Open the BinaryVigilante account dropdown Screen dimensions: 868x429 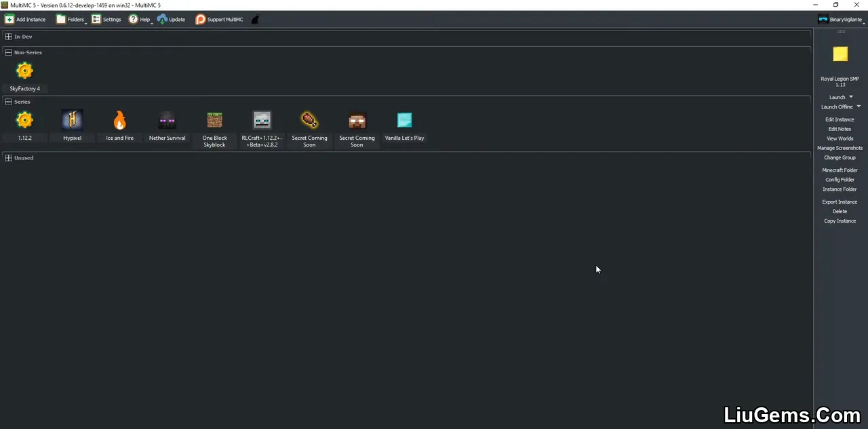point(842,20)
